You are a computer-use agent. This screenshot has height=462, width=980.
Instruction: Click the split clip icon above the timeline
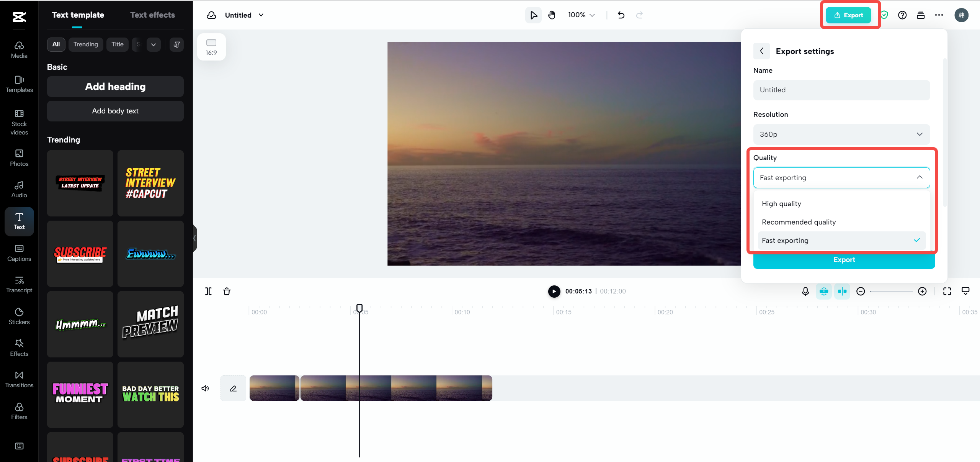click(x=209, y=291)
